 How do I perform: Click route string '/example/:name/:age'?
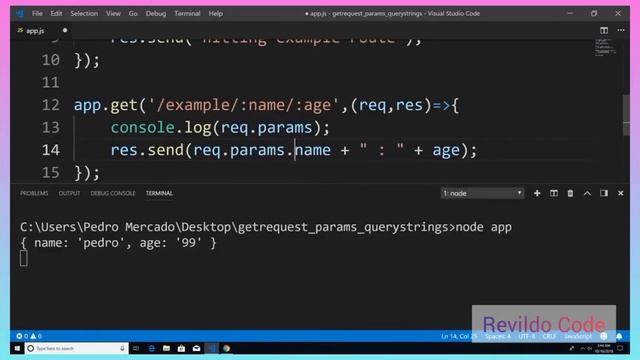pyautogui.click(x=244, y=105)
